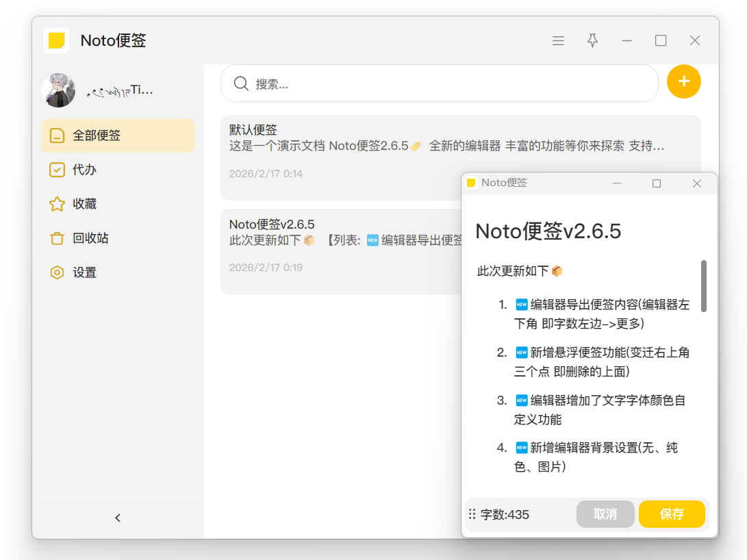The width and height of the screenshot is (747, 560).
Task: Pin the main window on top
Action: (592, 41)
